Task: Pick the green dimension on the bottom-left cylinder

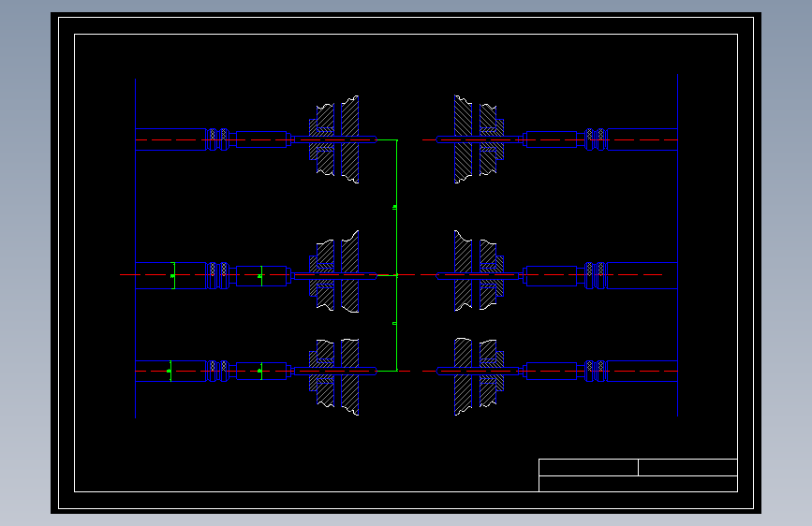Action: point(170,372)
